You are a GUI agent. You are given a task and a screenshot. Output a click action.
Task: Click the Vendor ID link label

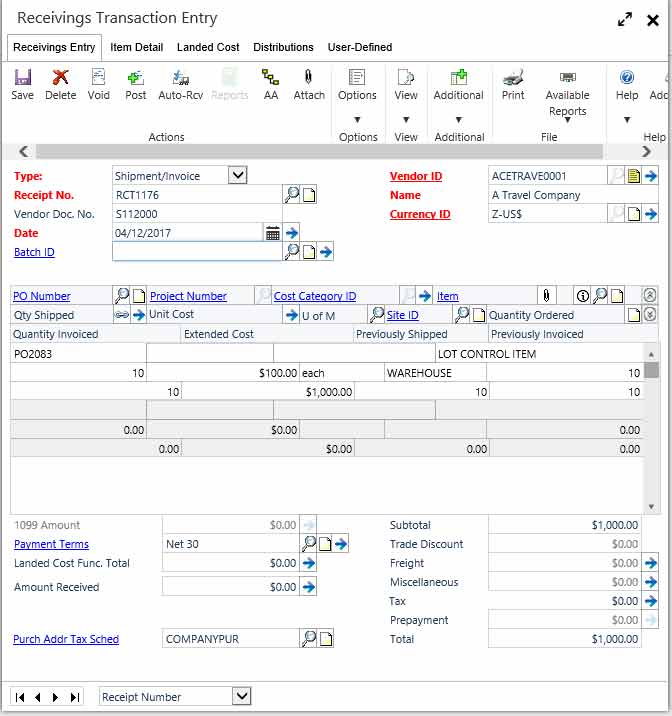416,176
